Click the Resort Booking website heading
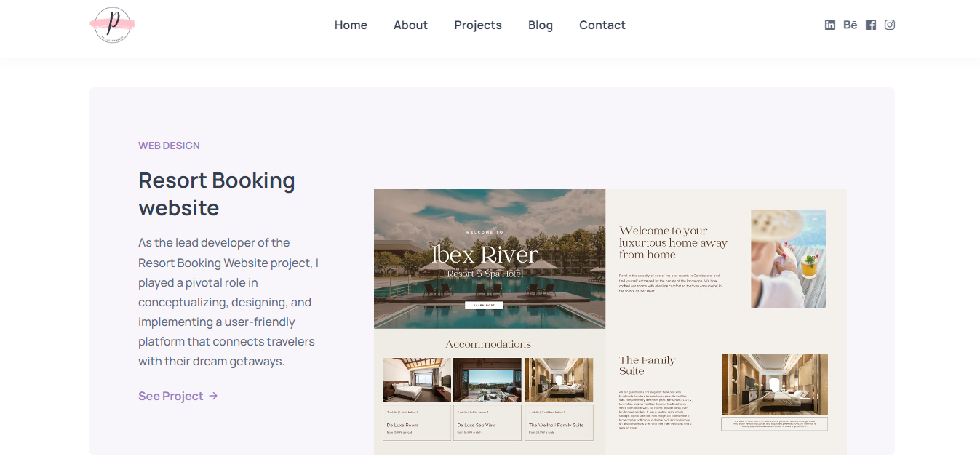This screenshot has height=462, width=980. click(216, 193)
